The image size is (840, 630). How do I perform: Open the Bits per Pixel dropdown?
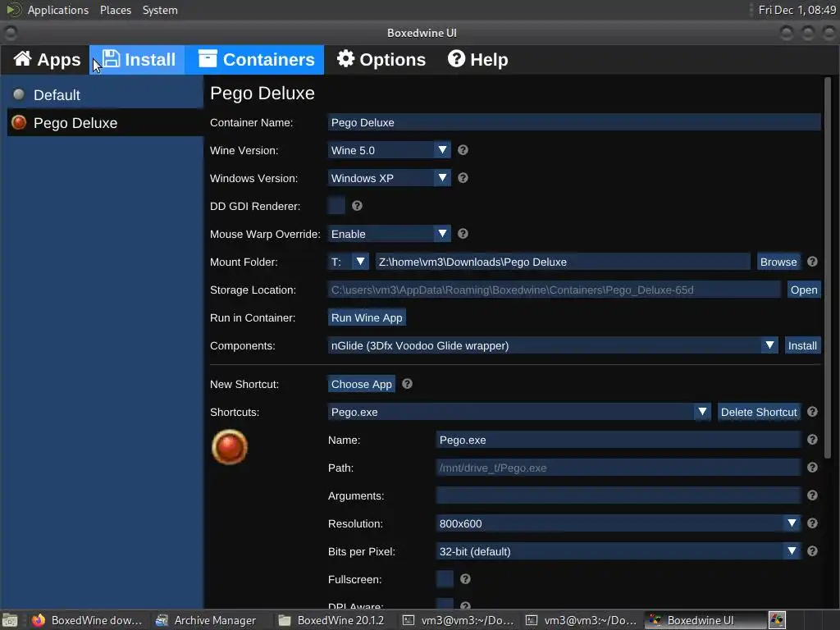[x=619, y=551]
